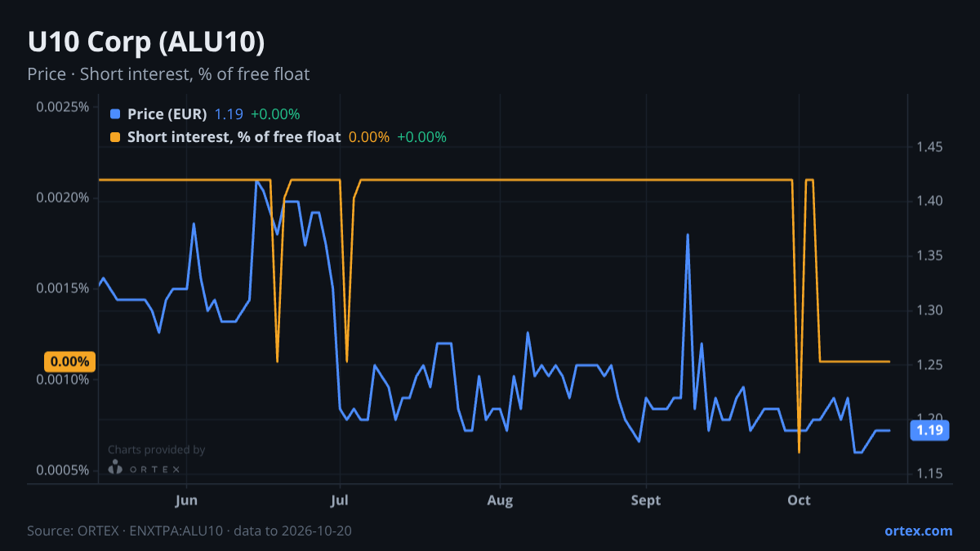Viewport: 980px width, 551px height.
Task: Click the blue Price (EUR) legend swatch
Action: click(x=115, y=114)
